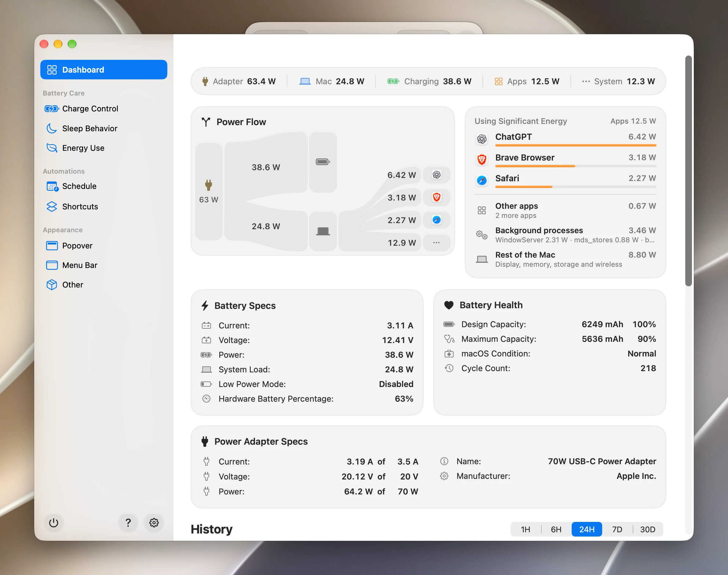Image resolution: width=728 pixels, height=575 pixels.
Task: Select the 24H history range
Action: point(587,529)
